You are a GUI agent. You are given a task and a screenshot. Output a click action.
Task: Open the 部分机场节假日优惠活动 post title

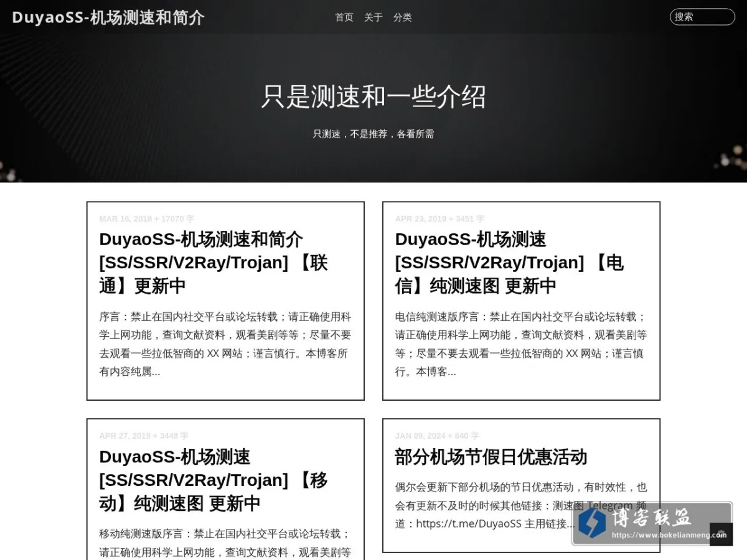[x=491, y=457]
